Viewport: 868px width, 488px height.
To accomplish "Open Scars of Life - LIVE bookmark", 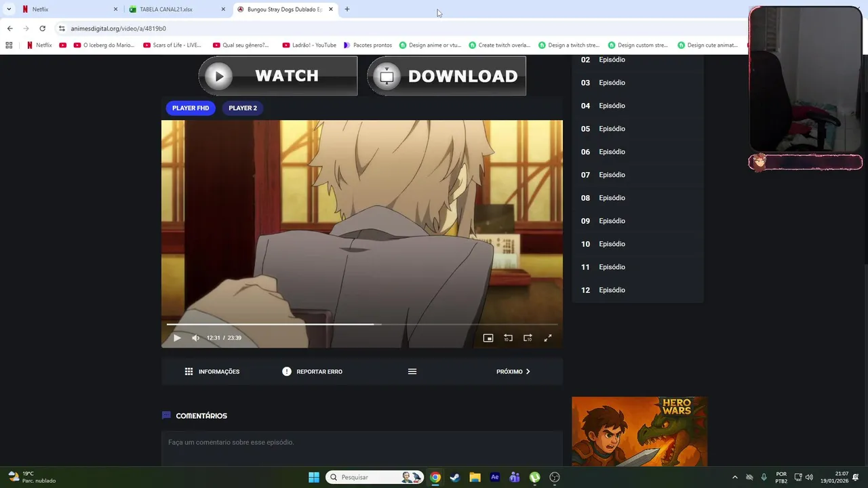I will pyautogui.click(x=172, y=45).
